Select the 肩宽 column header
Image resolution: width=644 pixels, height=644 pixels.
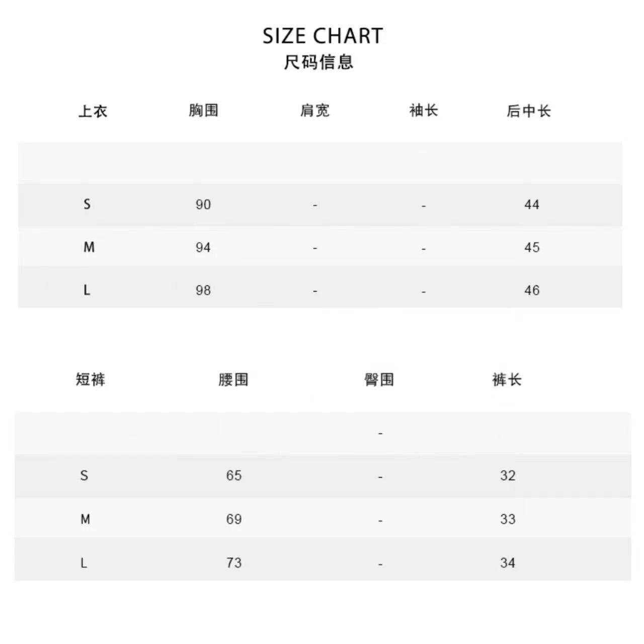(315, 110)
